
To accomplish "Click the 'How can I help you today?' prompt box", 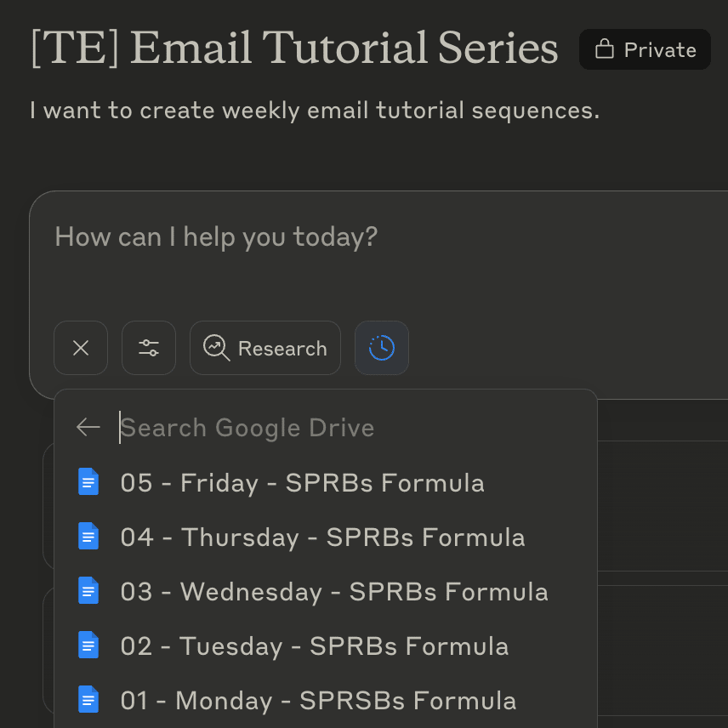I will click(x=378, y=260).
